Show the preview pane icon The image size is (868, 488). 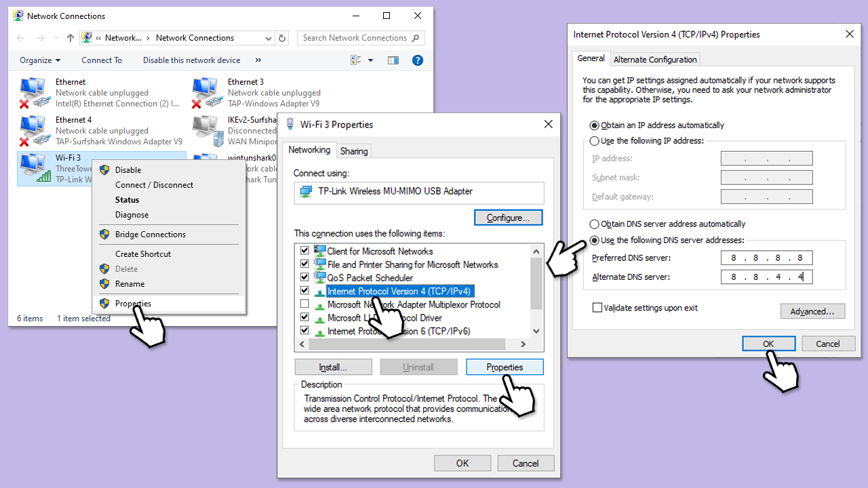[393, 60]
